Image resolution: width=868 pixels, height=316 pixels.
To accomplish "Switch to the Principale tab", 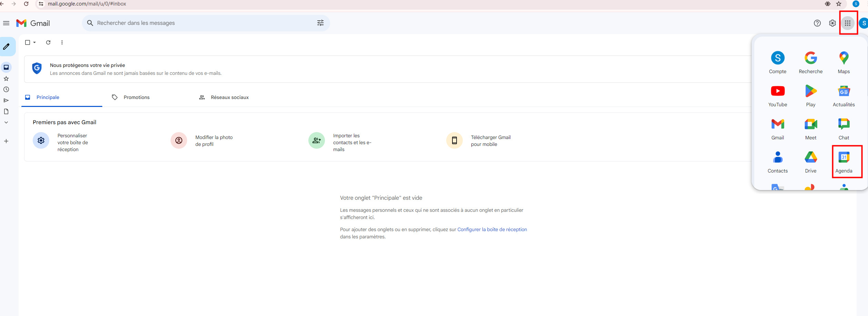I will click(x=62, y=97).
